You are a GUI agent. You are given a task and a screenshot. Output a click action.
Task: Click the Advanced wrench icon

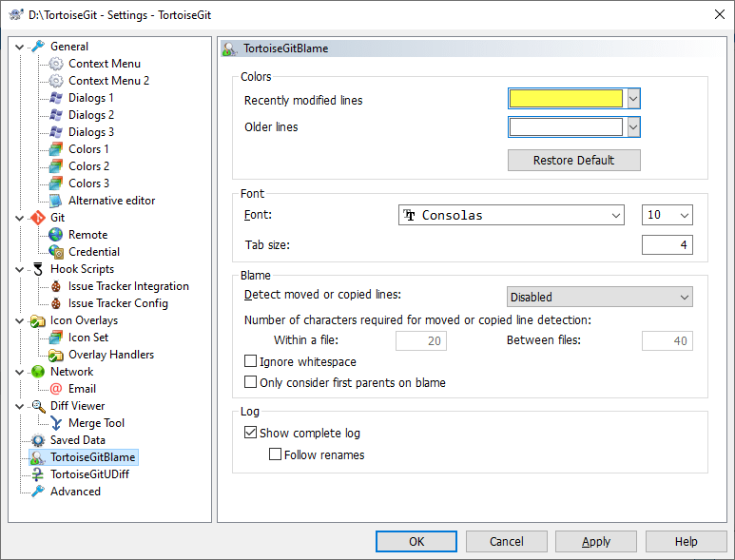pyautogui.click(x=38, y=492)
